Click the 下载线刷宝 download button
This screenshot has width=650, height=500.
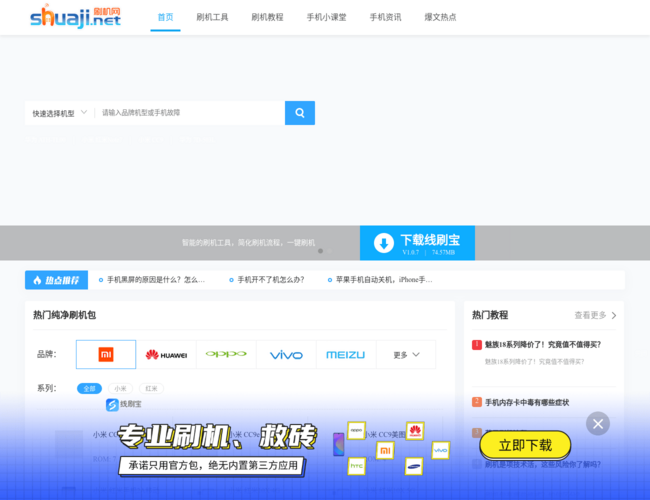[417, 243]
